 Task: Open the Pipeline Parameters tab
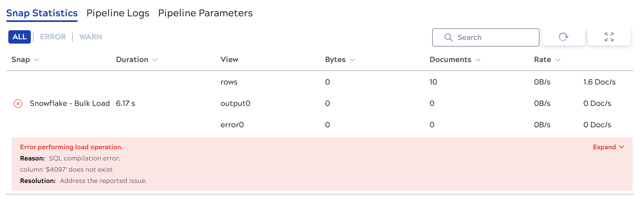pyautogui.click(x=205, y=13)
